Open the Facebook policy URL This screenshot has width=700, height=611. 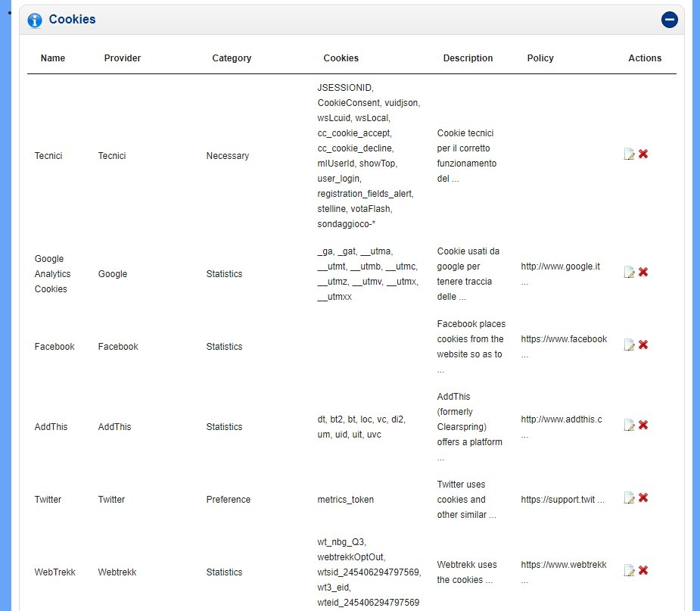[564, 339]
